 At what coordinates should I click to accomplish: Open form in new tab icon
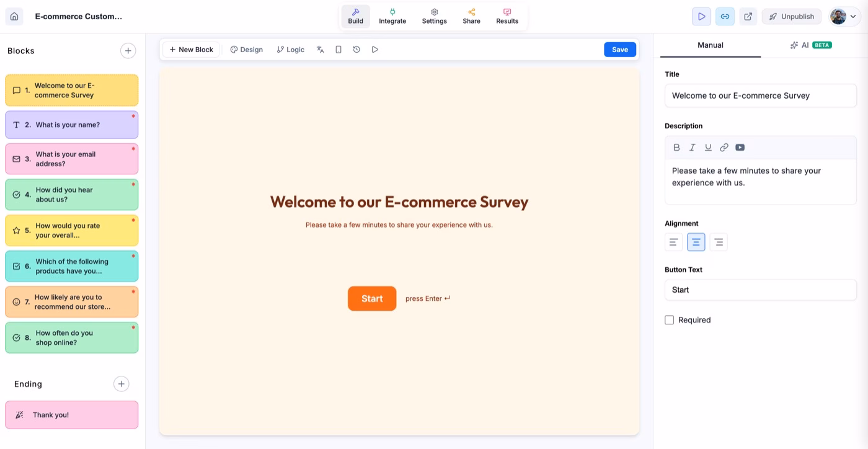(748, 17)
